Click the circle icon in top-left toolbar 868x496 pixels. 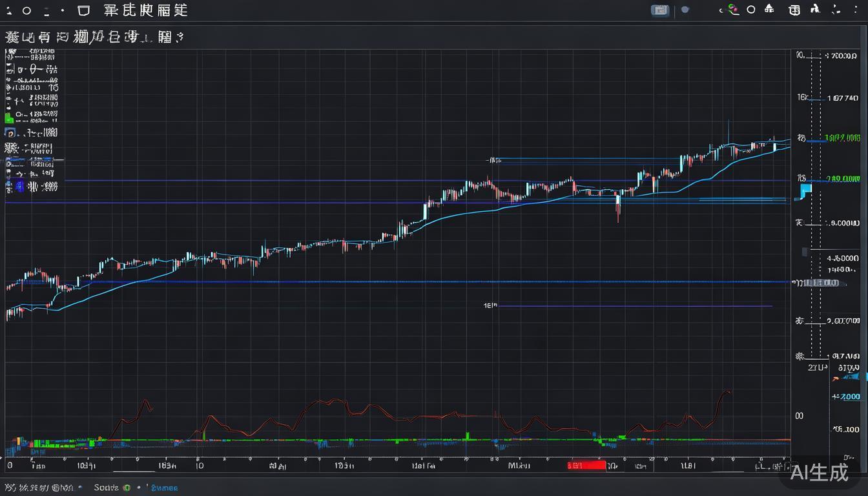pos(26,10)
